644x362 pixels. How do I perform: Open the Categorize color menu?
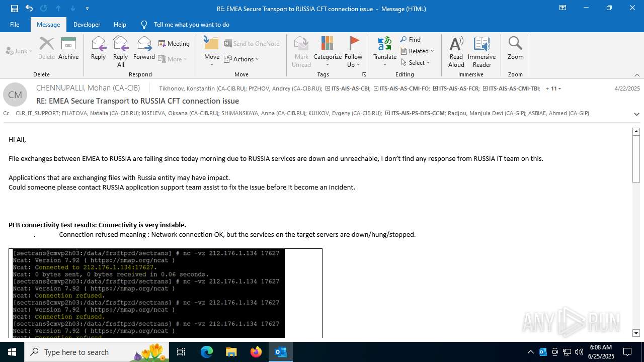pos(328,52)
